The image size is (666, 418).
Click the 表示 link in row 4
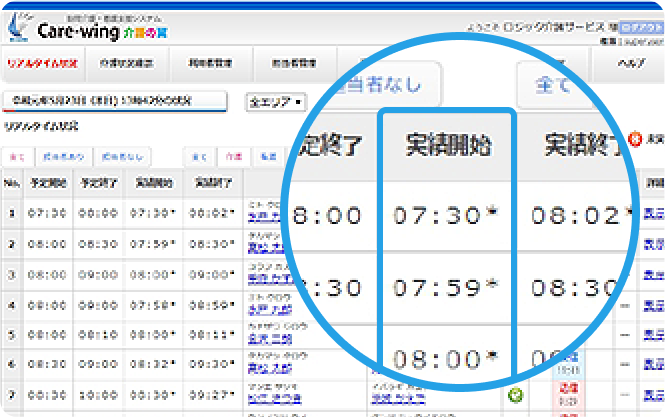654,306
